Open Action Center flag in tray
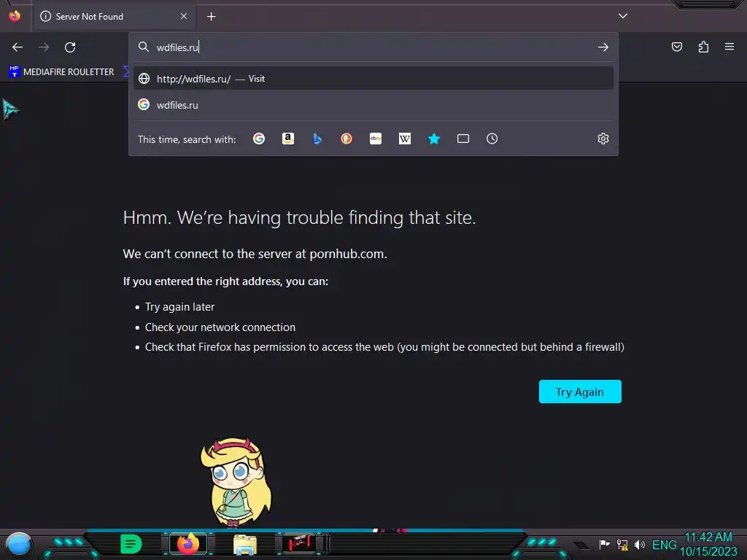 604,544
